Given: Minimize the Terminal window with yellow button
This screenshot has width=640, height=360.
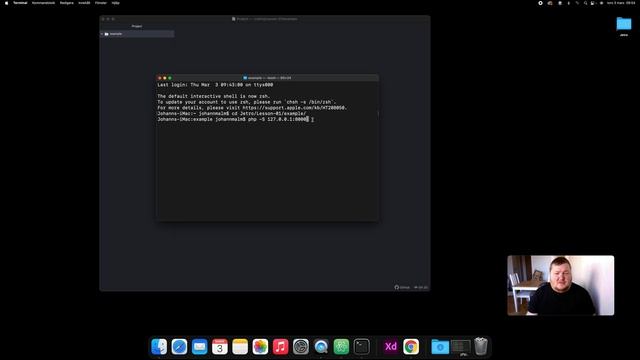Looking at the screenshot, I should [165, 78].
